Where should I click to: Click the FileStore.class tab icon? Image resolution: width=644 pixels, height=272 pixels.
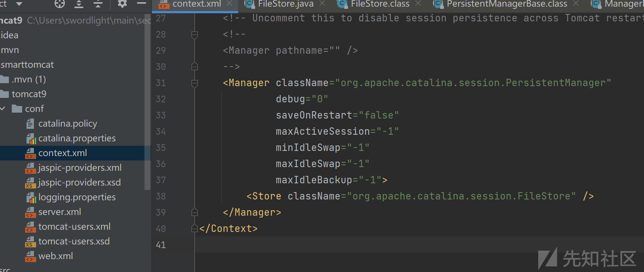click(x=342, y=4)
